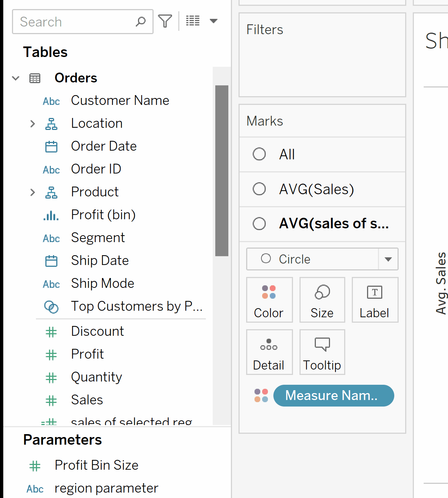Select the Top Customers by P... set
The height and width of the screenshot is (498, 448).
click(x=137, y=306)
